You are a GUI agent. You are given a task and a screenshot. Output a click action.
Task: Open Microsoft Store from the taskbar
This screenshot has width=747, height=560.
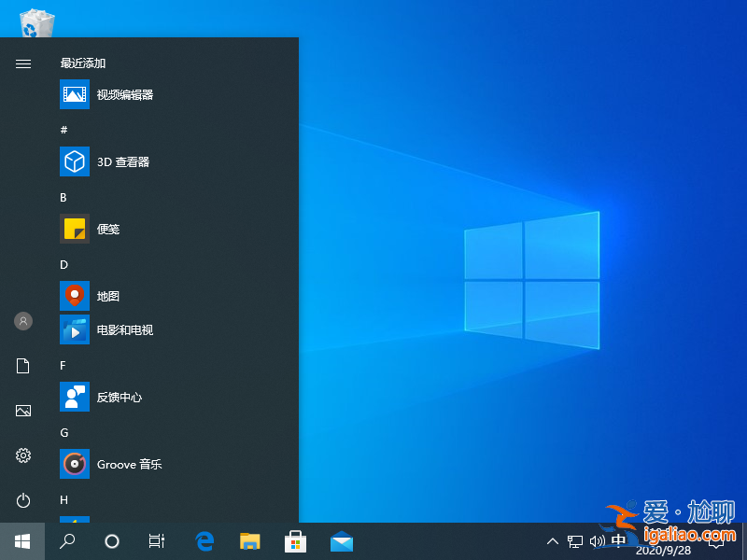(x=295, y=540)
